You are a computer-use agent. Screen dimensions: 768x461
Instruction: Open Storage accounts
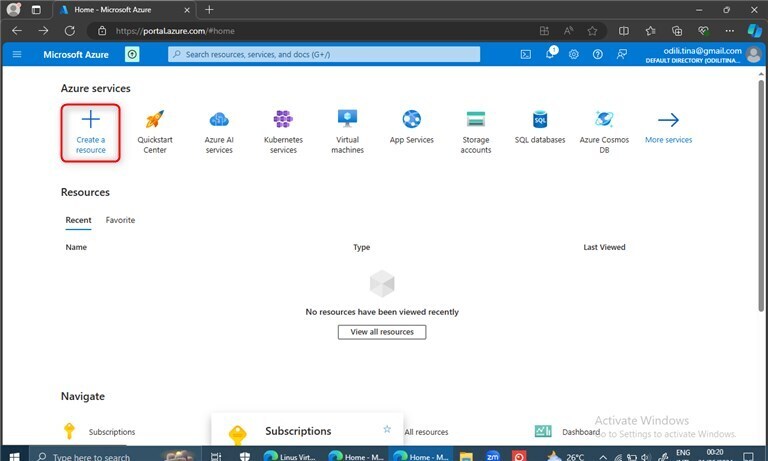[476, 132]
